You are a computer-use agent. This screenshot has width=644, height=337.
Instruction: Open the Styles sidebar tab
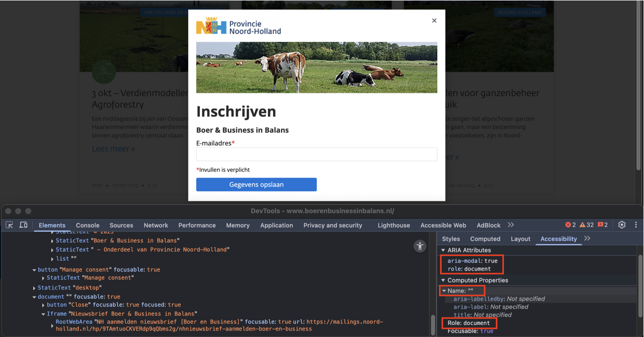click(451, 239)
